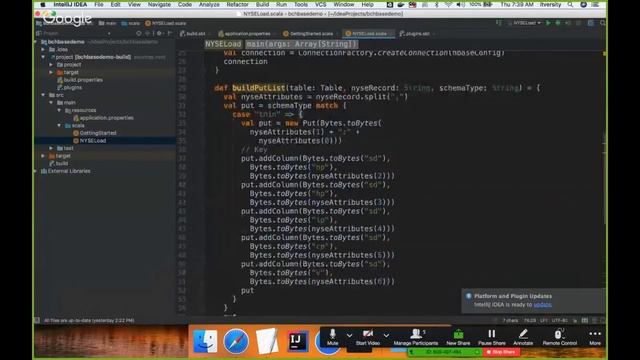The height and width of the screenshot is (360, 640).
Task: Open the File menu
Action: (x=99, y=4)
